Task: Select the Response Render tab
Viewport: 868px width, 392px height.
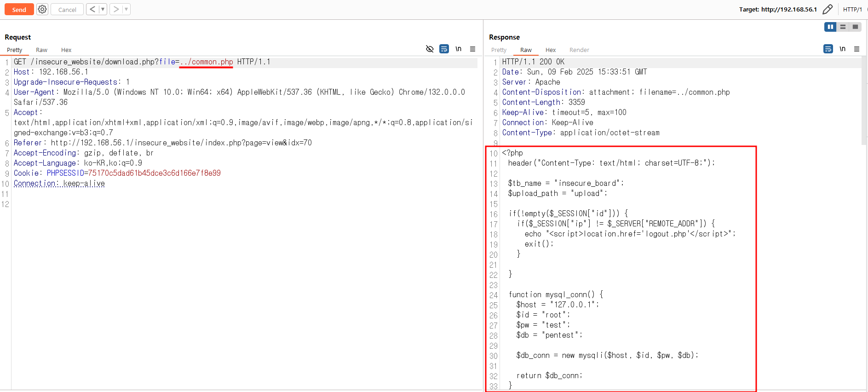Action: pyautogui.click(x=579, y=50)
